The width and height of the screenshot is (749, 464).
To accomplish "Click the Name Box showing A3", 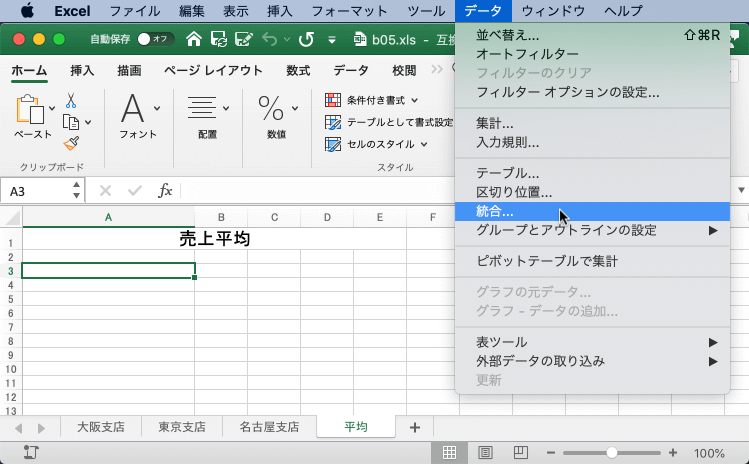I will pos(36,191).
